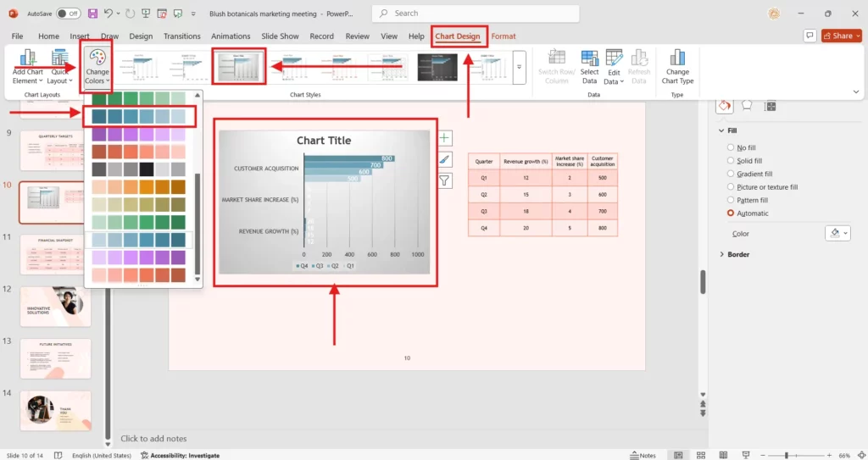Switch to the Transitions tab
This screenshot has height=460, width=868.
click(181, 36)
